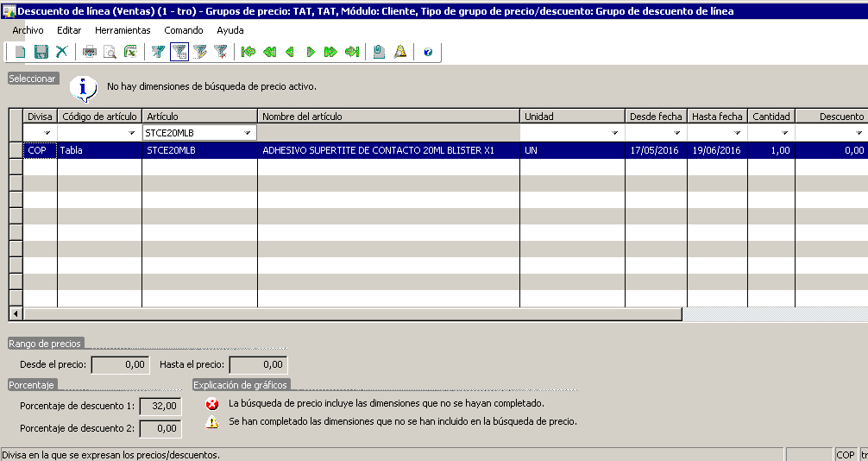
Task: Click the yellow warning explanation icon
Action: [x=212, y=422]
